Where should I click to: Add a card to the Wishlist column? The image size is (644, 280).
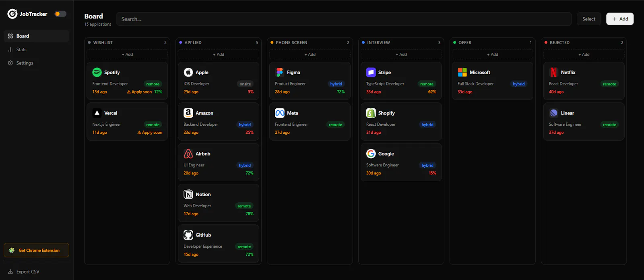pyautogui.click(x=127, y=54)
